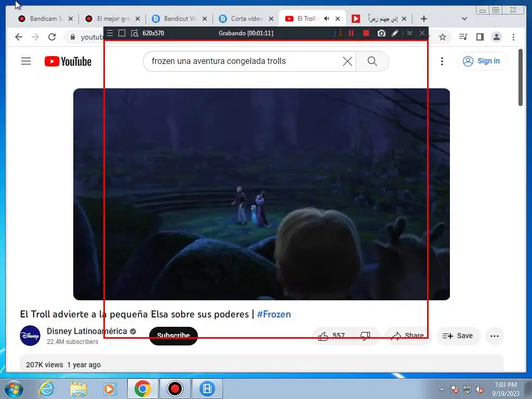This screenshot has width=532, height=399.
Task: Open the Bandicam recording bar menu
Action: tap(110, 33)
